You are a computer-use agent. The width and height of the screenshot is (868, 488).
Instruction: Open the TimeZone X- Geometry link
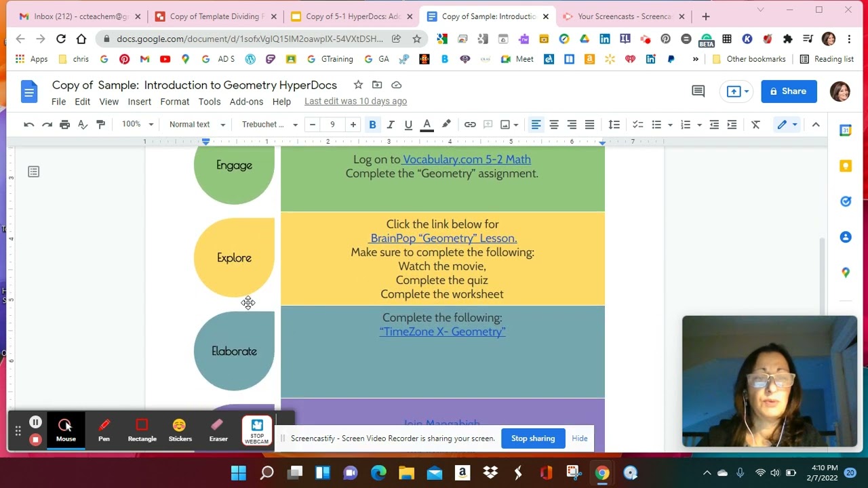(x=442, y=331)
